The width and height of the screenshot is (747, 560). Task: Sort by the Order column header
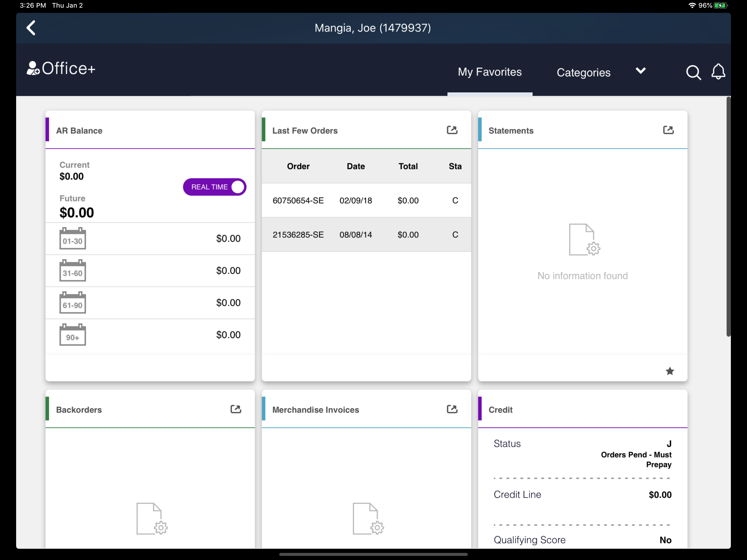(298, 166)
